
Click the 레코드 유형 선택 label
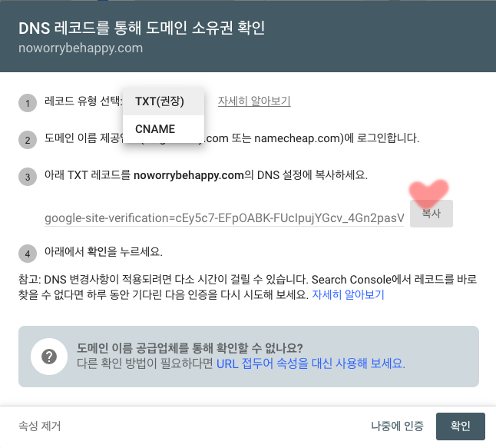tap(83, 101)
